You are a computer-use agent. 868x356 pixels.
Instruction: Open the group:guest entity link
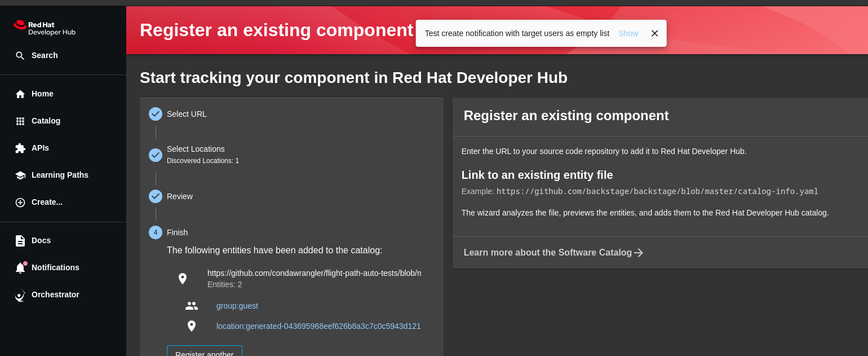tap(237, 306)
